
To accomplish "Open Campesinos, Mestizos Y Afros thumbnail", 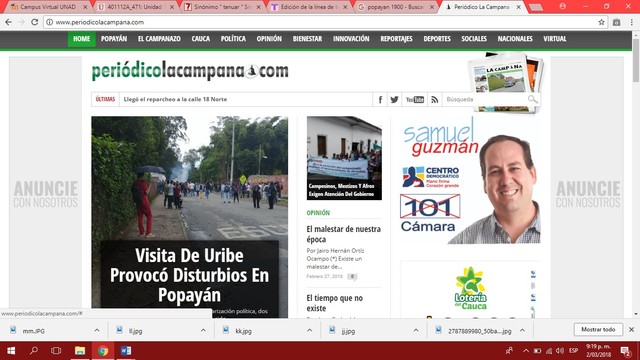I will [x=344, y=158].
